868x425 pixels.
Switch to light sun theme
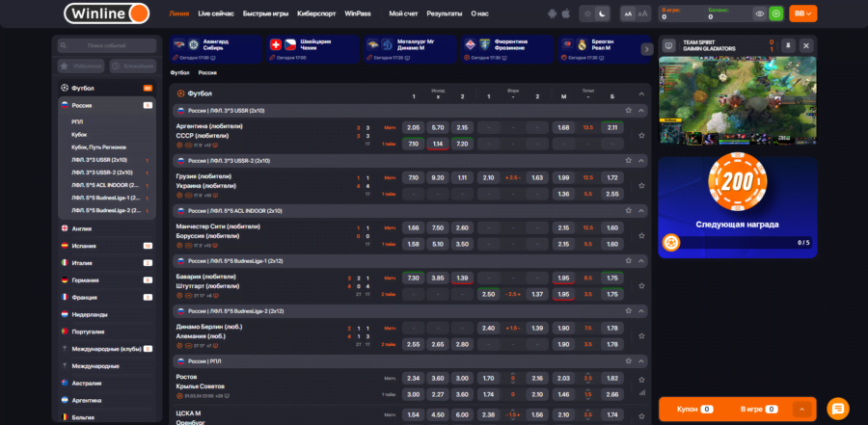tap(589, 13)
